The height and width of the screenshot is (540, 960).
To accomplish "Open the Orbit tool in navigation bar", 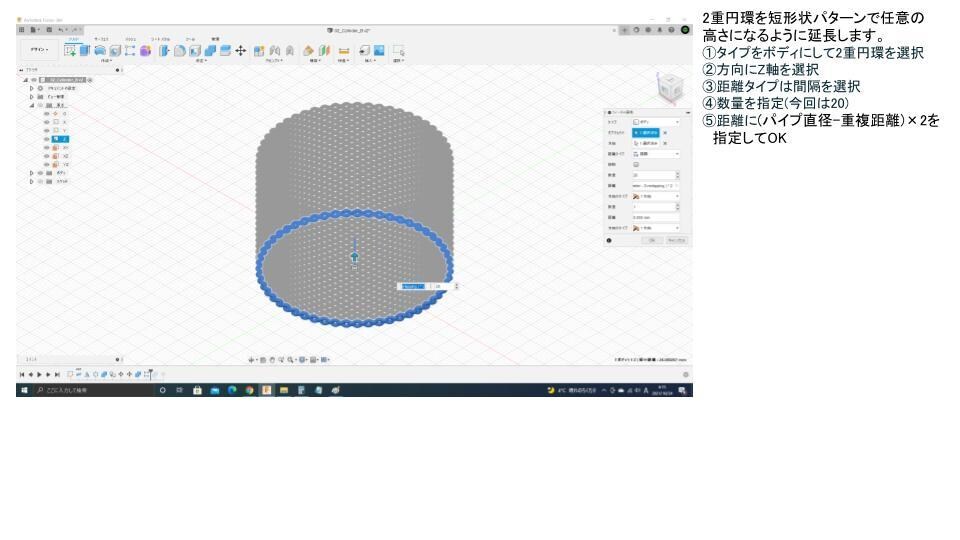I will click(252, 360).
